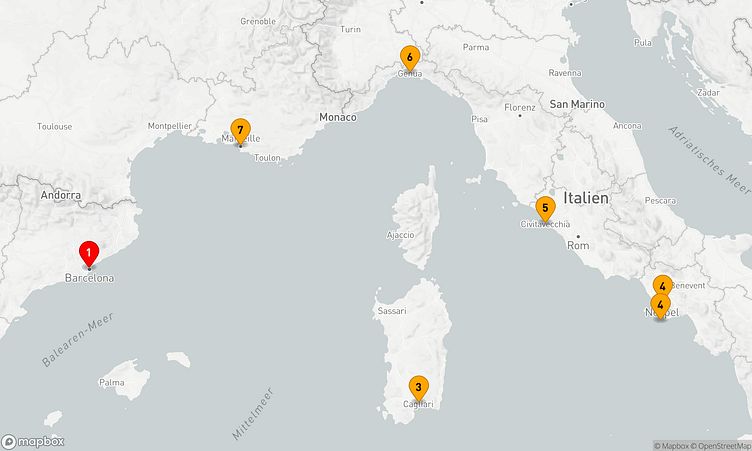Select orange marker 5 at Civitavecchia

click(544, 208)
